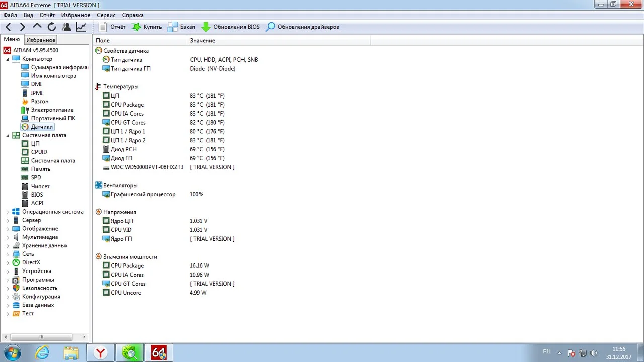Click the refresh toolbar icon
This screenshot has height=362, width=644.
coord(52,27)
